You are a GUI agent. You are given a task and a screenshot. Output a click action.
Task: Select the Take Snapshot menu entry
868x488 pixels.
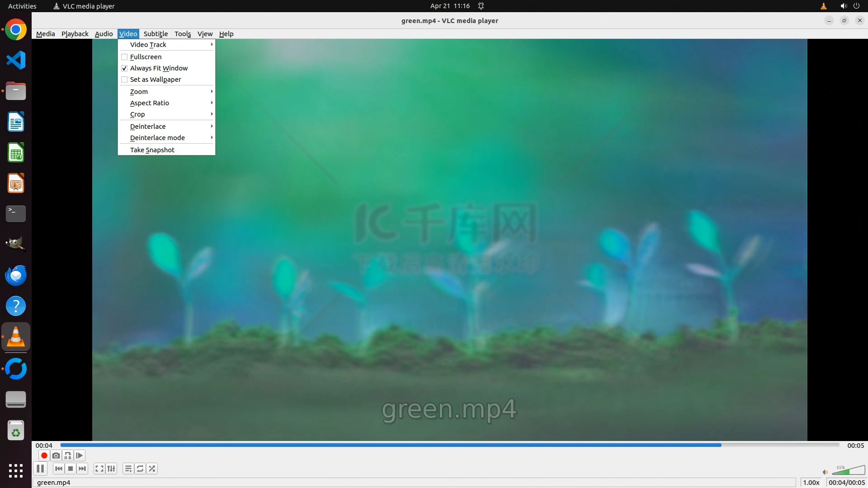coord(152,150)
